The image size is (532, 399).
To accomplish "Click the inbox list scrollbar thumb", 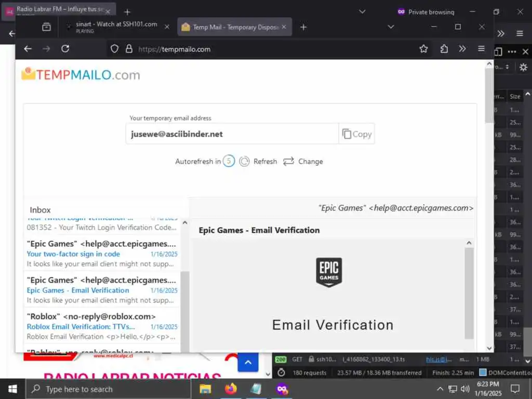I will 185,311.
